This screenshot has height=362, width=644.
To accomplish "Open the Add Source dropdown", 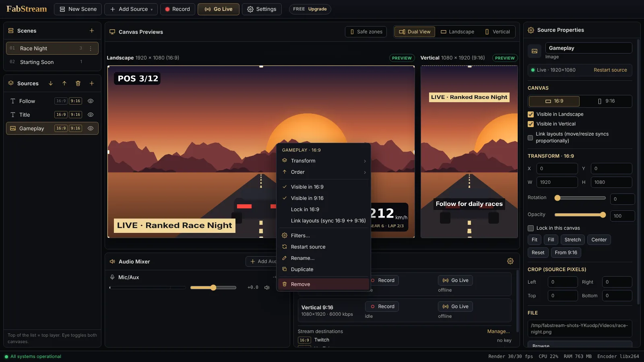I will click(131, 9).
